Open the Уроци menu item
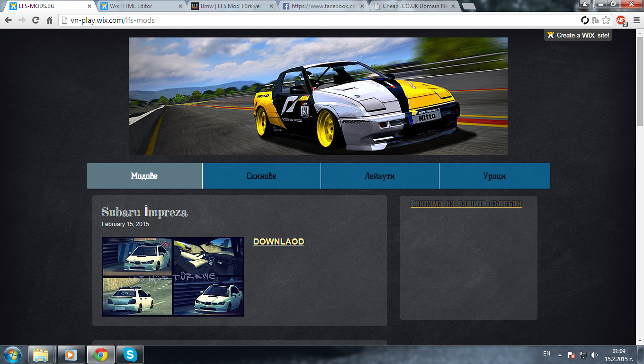This screenshot has height=364, width=644. (x=494, y=176)
